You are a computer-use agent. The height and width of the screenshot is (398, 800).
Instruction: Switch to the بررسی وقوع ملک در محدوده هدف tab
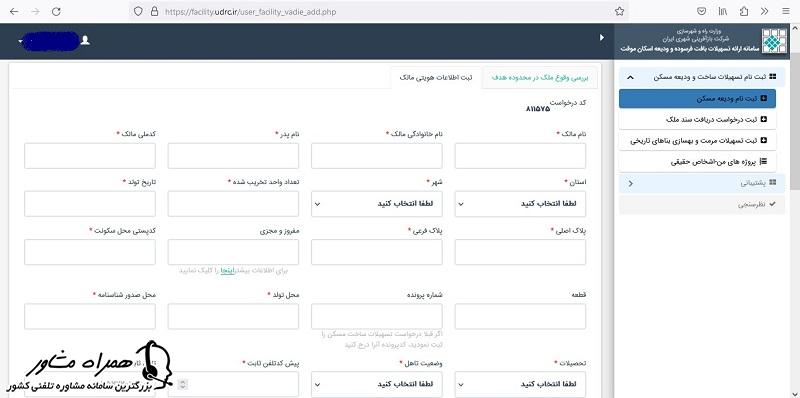(x=540, y=78)
